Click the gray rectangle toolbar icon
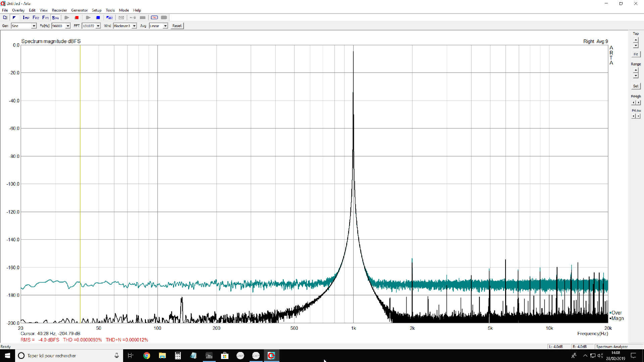 point(143,17)
